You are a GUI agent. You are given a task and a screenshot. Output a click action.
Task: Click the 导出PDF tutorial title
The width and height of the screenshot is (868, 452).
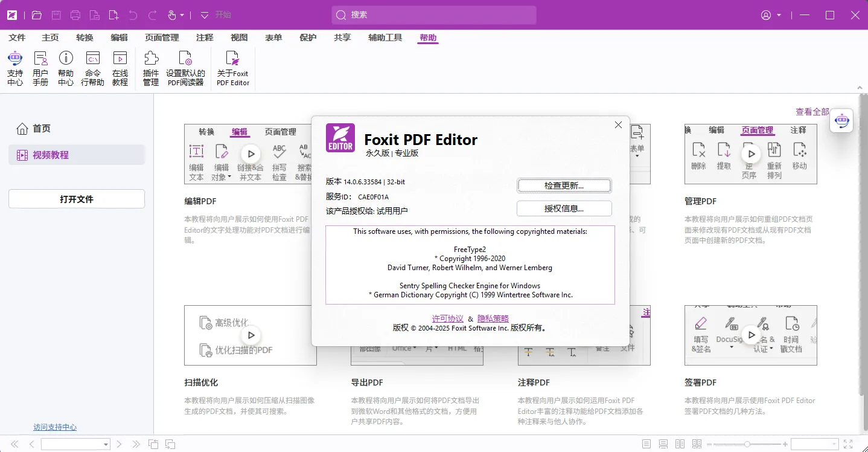367,383
